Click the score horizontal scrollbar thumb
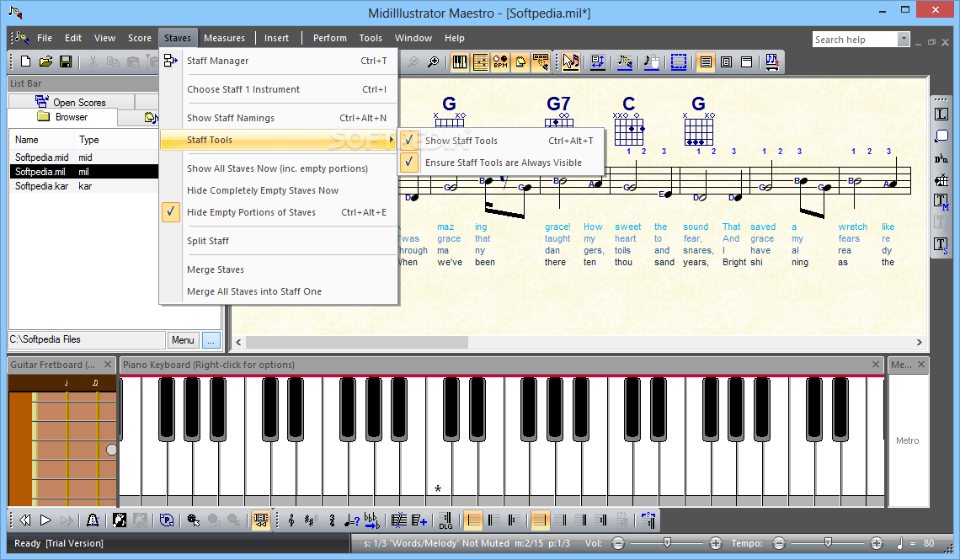 (357, 342)
